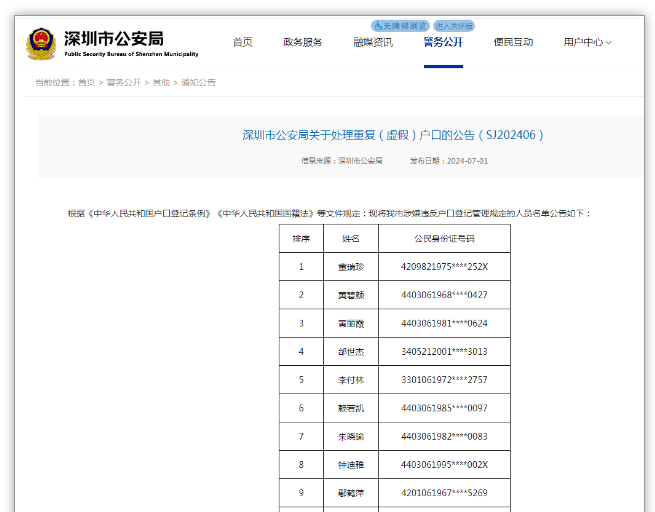This screenshot has width=655, height=512.
Task: Click sequence number 4 in the table
Action: coord(301,352)
